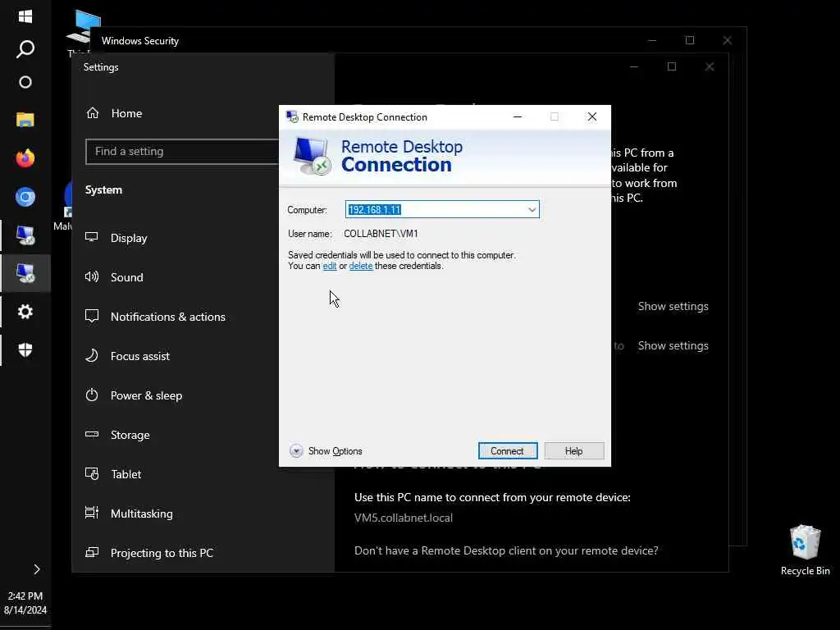Click the Remote Desktop client question link
Viewport: 840px width, 630px height.
(x=506, y=550)
